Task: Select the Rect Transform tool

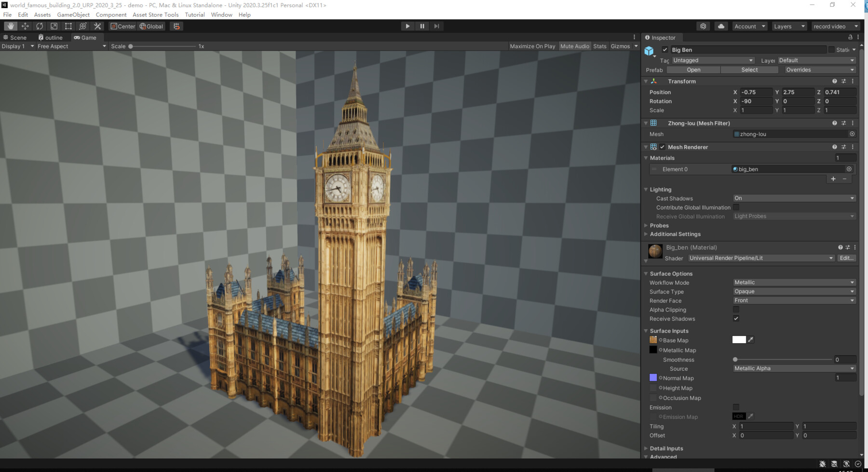Action: 68,26
